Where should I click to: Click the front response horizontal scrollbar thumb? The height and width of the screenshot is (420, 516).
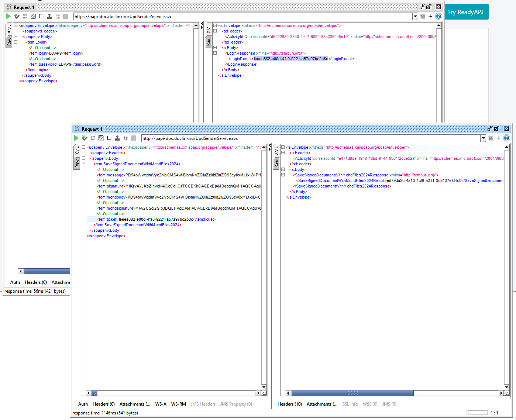pos(352,393)
